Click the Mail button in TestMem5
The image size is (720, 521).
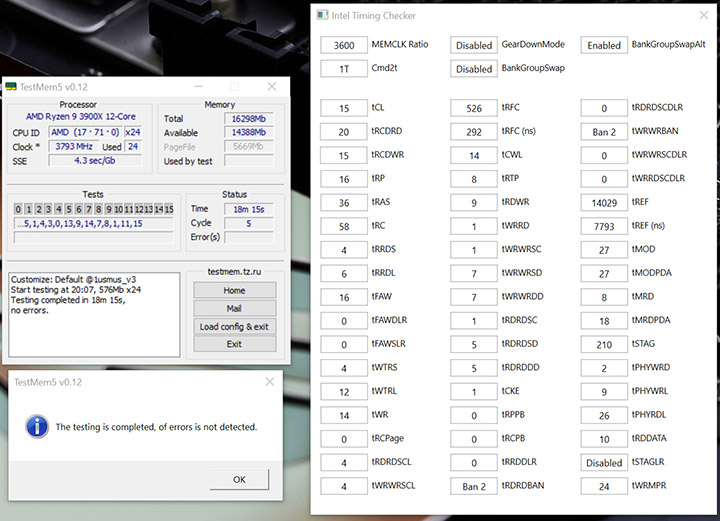235,308
